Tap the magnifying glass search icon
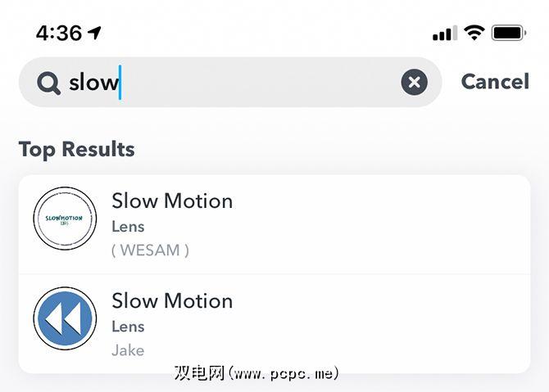Viewport: 549px width, 392px height. (48, 83)
